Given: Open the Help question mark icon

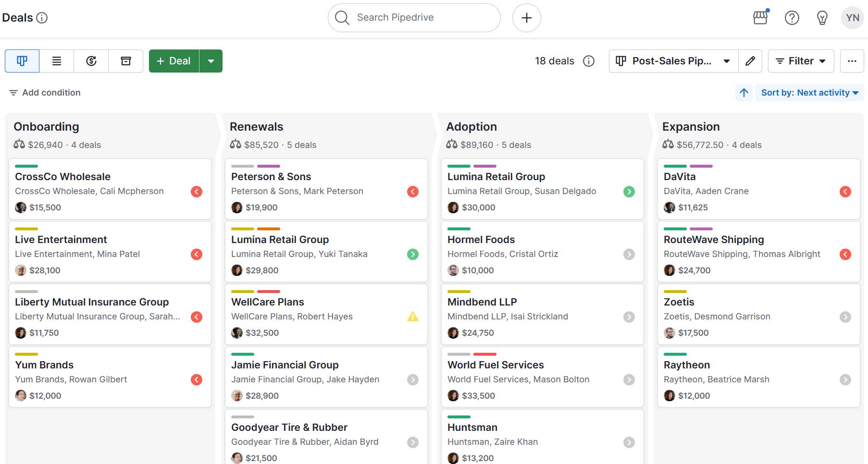Looking at the screenshot, I should [792, 18].
